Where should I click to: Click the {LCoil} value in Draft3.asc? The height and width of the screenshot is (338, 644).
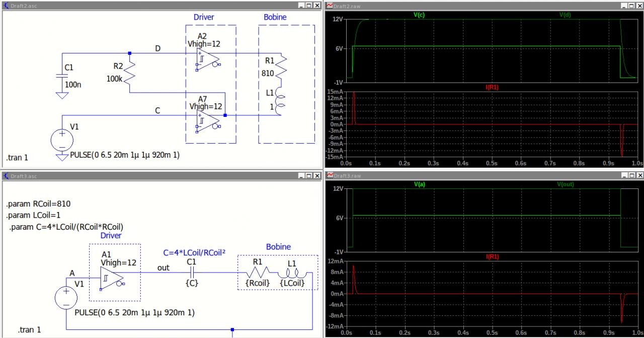click(292, 283)
